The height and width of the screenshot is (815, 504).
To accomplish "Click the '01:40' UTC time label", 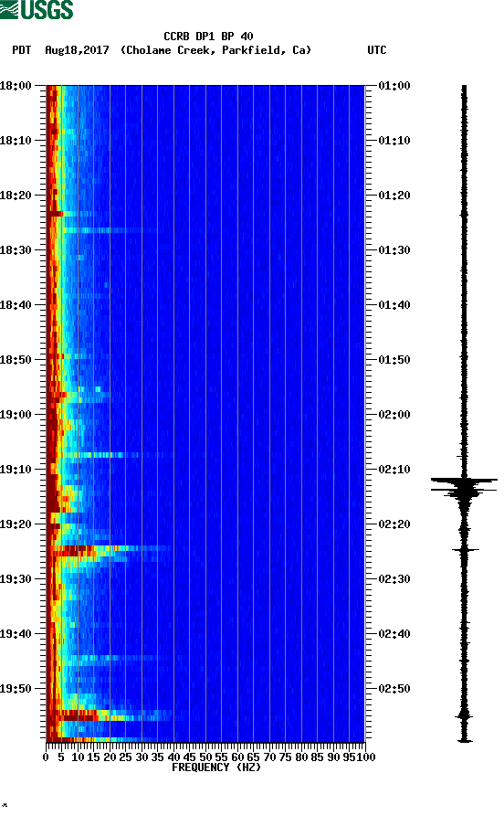I will (x=394, y=305).
